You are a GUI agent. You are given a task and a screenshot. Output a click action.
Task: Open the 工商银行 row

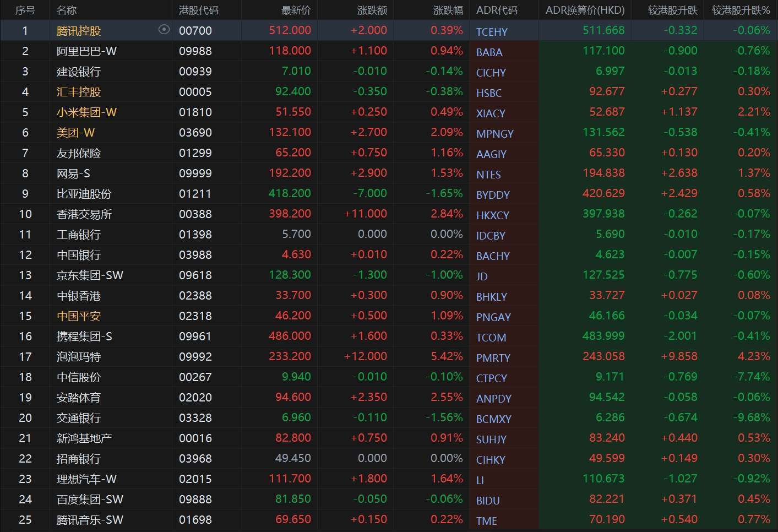pyautogui.click(x=389, y=235)
